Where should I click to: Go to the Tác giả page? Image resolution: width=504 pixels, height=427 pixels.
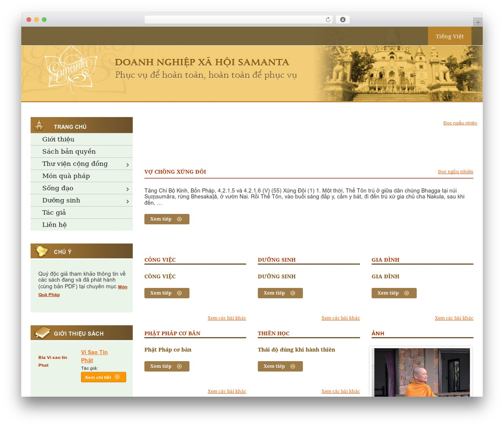click(x=82, y=212)
